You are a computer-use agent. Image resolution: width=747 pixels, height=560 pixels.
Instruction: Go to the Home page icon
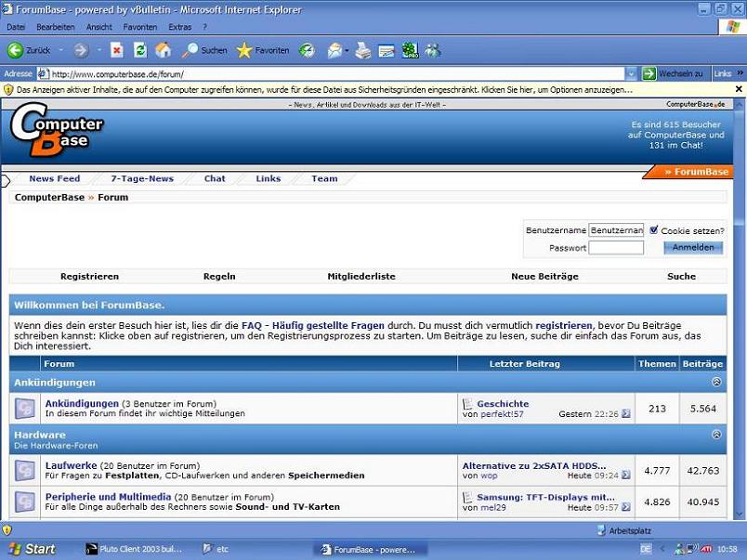163,50
